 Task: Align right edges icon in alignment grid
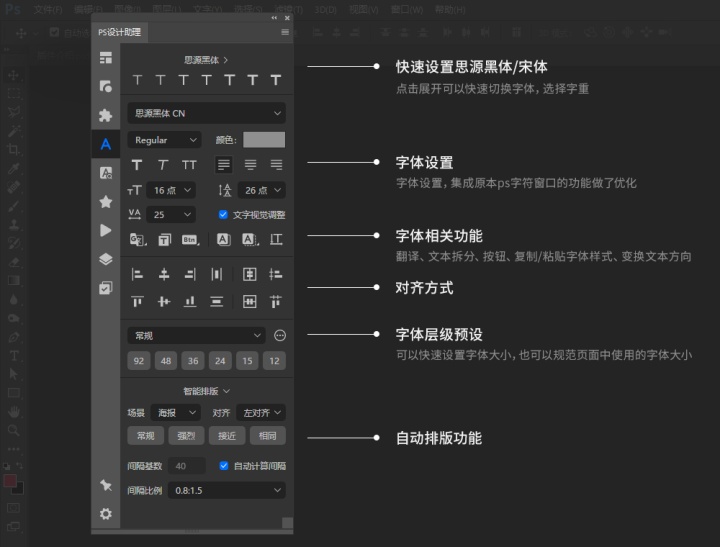pyautogui.click(x=190, y=274)
